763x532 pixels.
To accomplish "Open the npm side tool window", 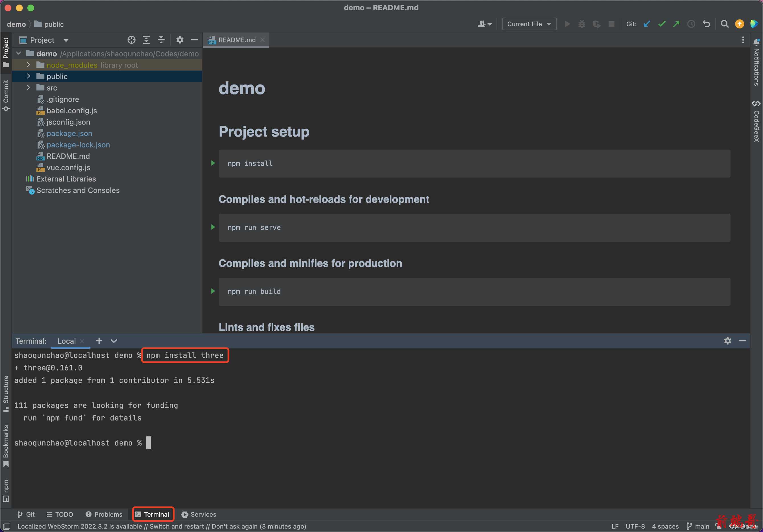I will [x=6, y=490].
